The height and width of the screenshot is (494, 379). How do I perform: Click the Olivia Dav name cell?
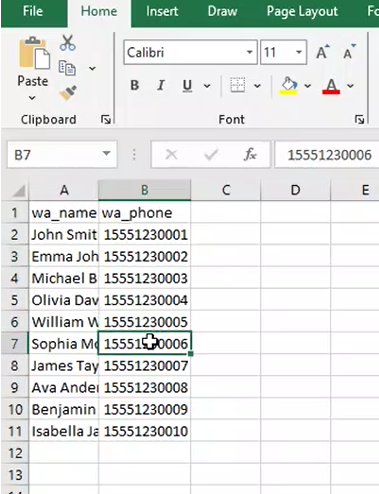coord(64,300)
